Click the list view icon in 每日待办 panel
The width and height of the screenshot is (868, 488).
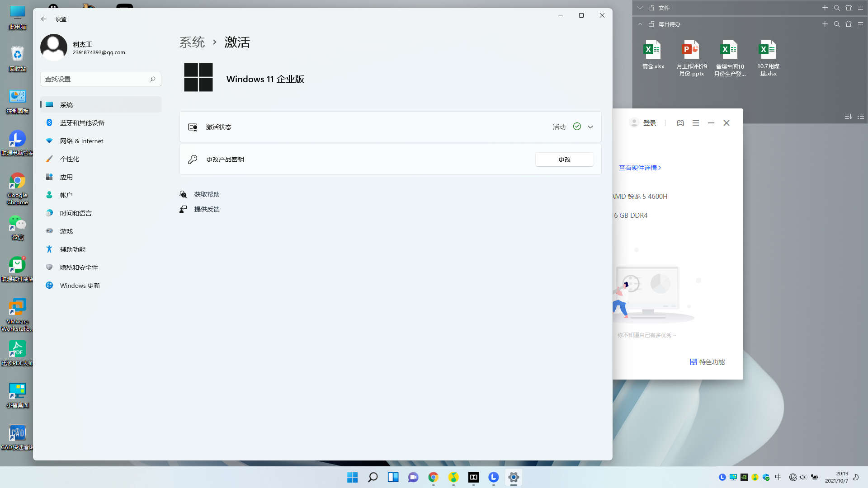[861, 117]
